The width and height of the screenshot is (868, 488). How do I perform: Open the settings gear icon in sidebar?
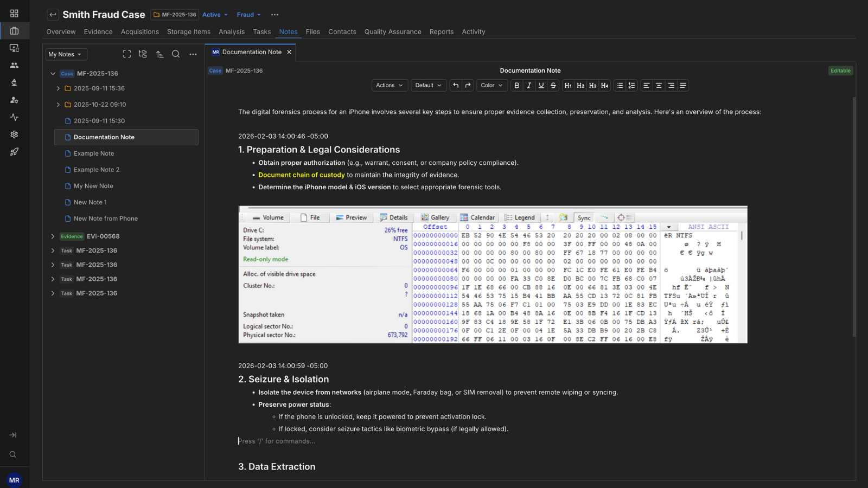(14, 134)
